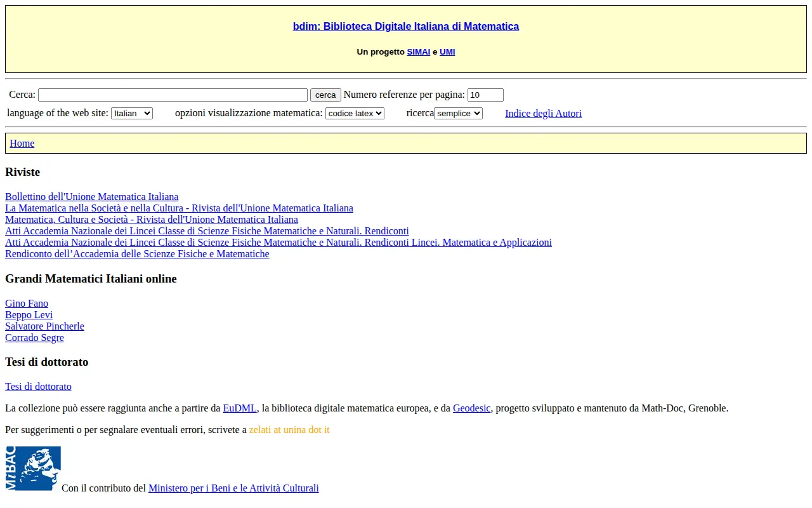The height and width of the screenshot is (508, 812).
Task: Open Ministero per i Beni e le Attività Culturali link
Action: pyautogui.click(x=233, y=488)
